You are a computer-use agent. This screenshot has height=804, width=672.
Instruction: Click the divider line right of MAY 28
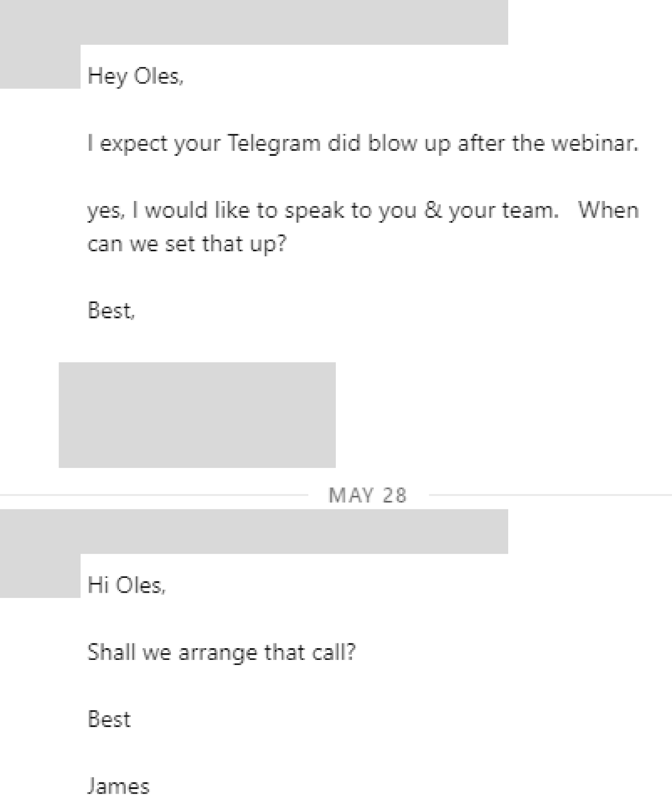pos(550,495)
